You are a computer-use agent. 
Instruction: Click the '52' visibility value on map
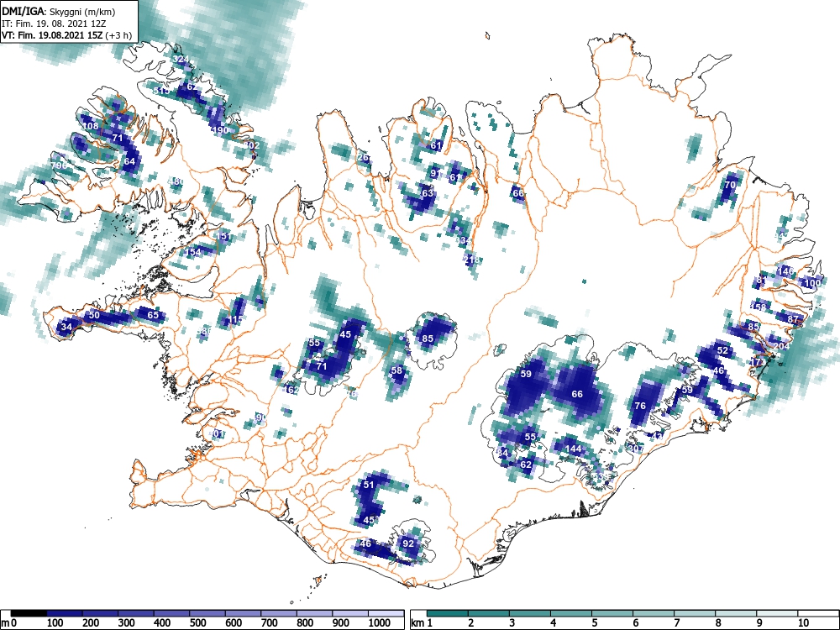point(723,351)
